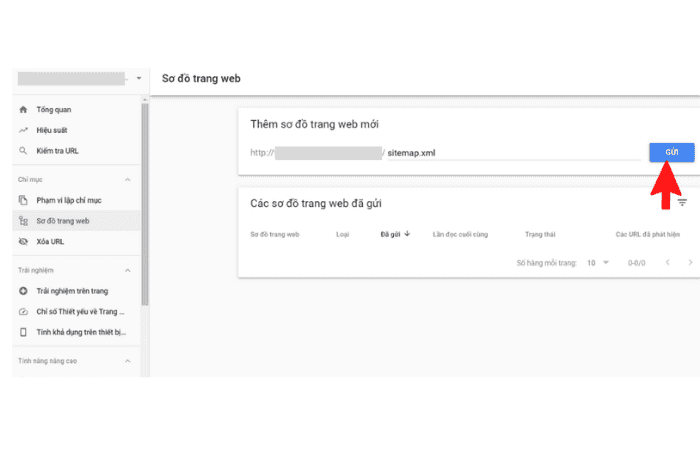Select Sơ đồ trang web menu item
This screenshot has width=700, height=450.
pyautogui.click(x=76, y=221)
